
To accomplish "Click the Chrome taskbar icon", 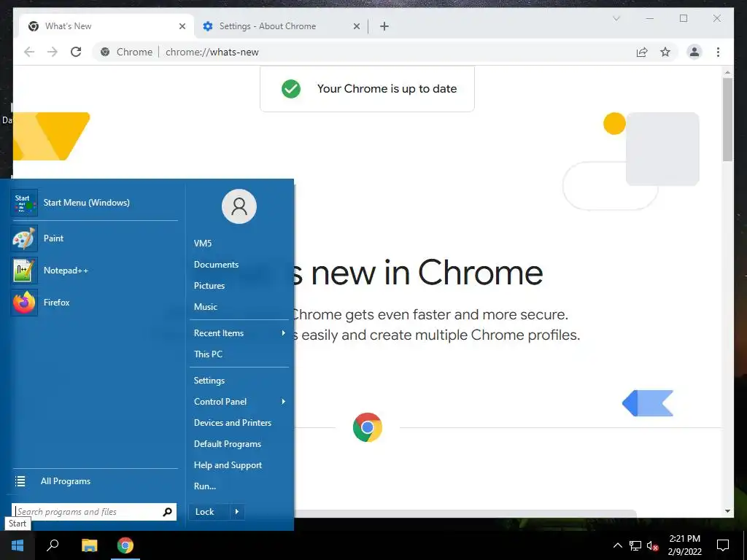I will pyautogui.click(x=125, y=545).
